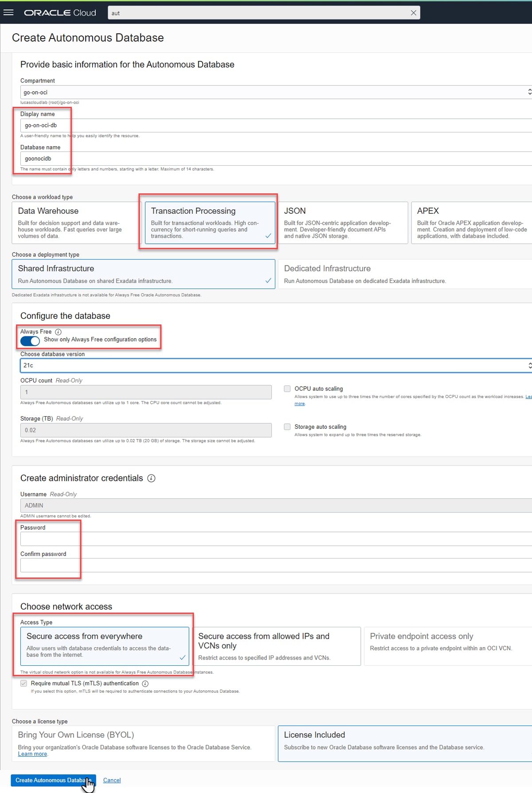Select Private endpoint access only

point(448,646)
